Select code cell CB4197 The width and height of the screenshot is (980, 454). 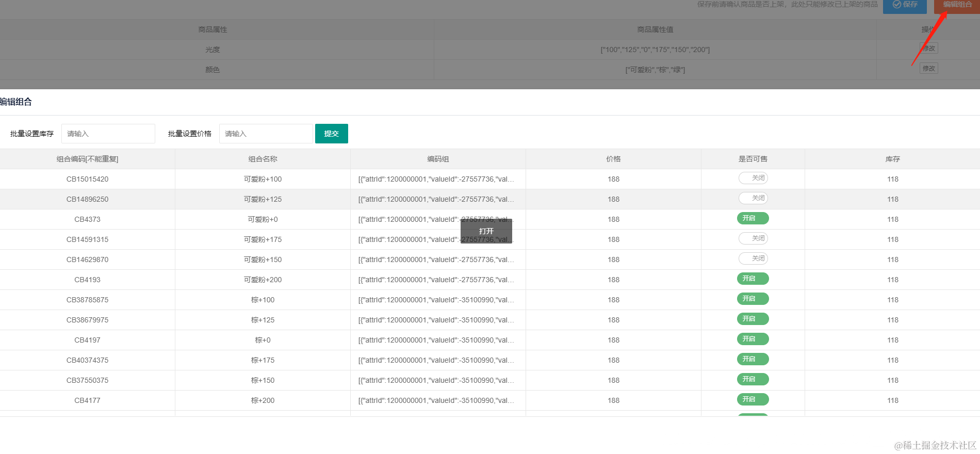coord(88,340)
